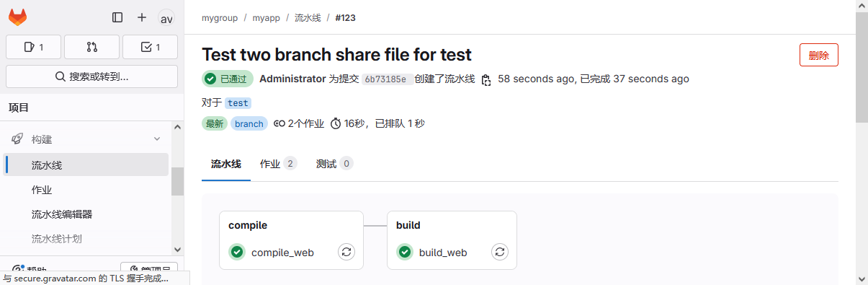Open the plus create-new menu

[x=142, y=17]
